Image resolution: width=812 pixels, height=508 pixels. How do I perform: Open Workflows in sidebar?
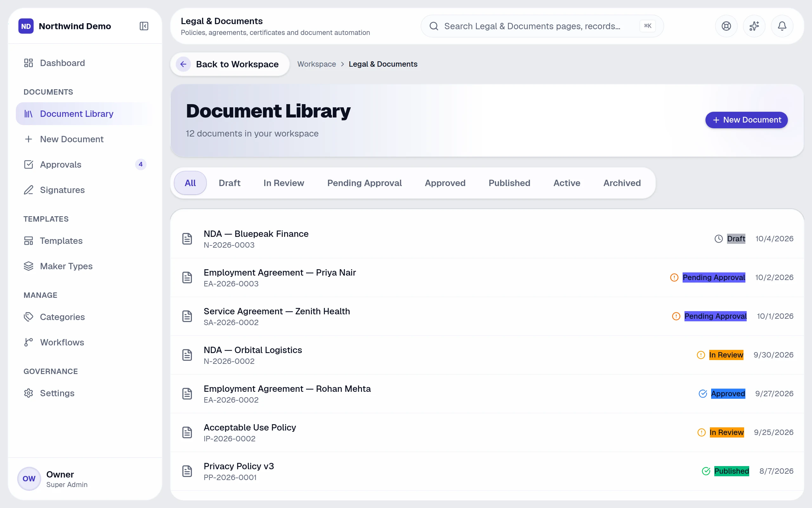point(85,342)
